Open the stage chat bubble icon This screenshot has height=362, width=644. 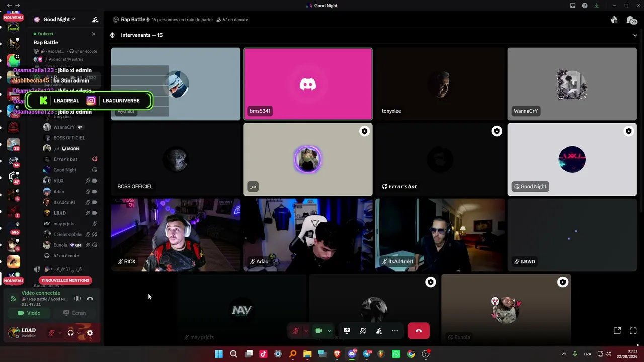point(631,20)
